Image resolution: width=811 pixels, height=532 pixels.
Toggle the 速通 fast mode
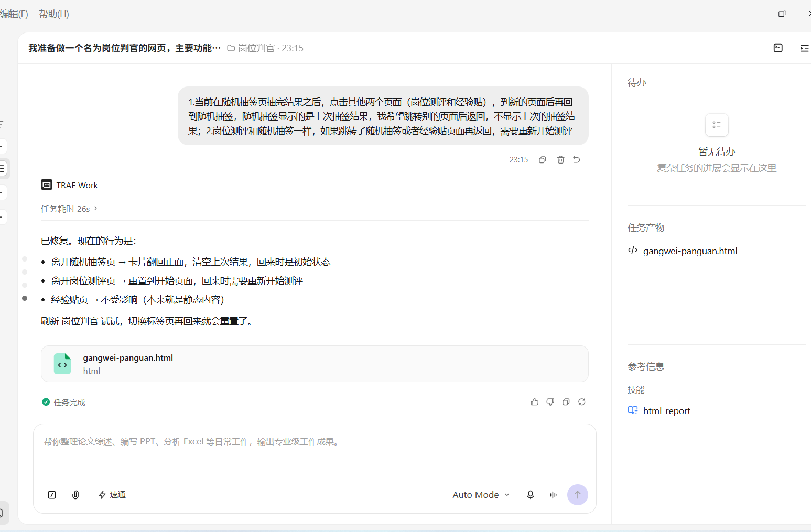[112, 495]
